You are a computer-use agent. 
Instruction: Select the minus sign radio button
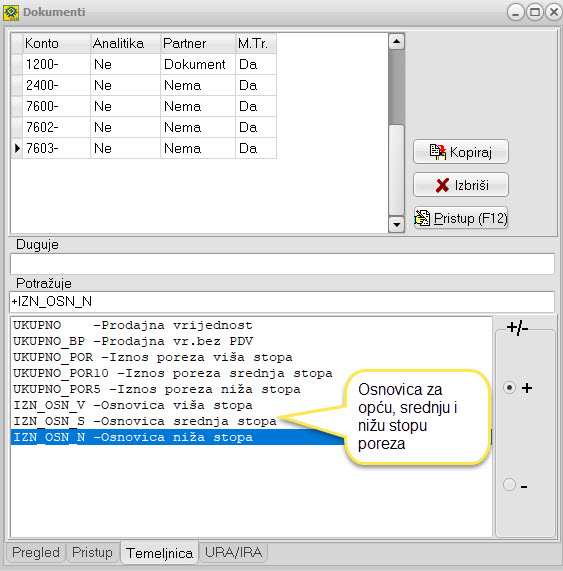pos(509,485)
